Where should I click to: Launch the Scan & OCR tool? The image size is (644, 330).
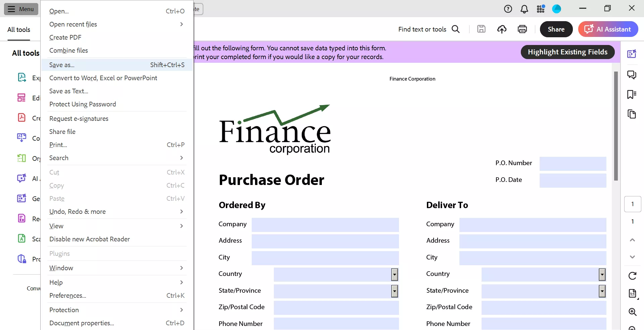point(22,238)
